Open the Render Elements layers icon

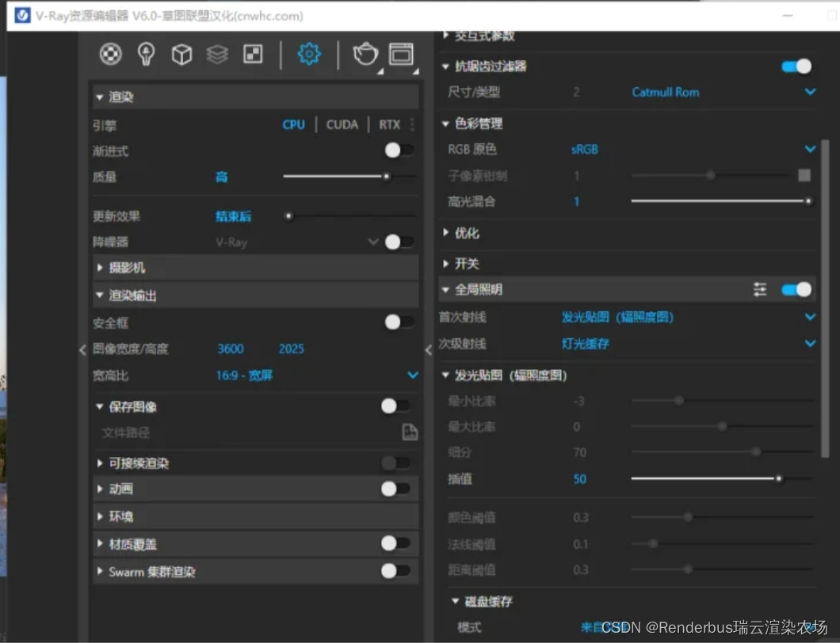(x=217, y=54)
